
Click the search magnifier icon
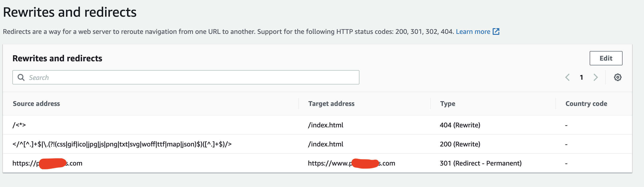(x=21, y=77)
